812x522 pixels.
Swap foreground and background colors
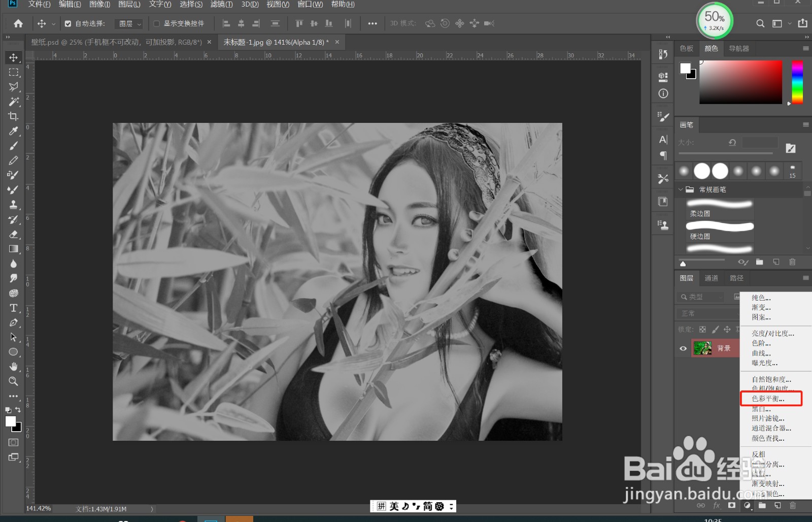point(18,410)
